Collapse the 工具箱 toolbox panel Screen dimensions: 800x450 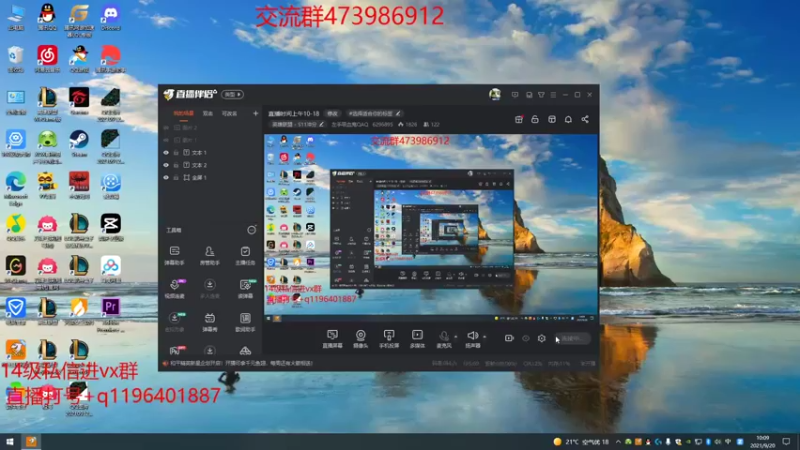(x=252, y=230)
